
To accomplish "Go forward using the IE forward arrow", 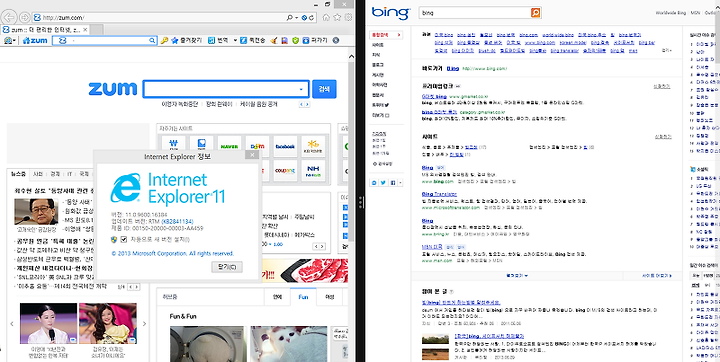I will (24, 18).
